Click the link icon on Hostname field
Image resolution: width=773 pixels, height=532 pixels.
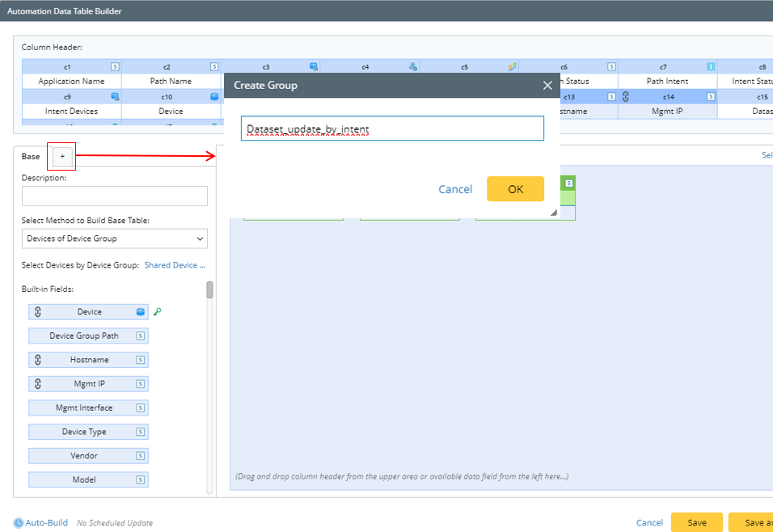pyautogui.click(x=38, y=360)
